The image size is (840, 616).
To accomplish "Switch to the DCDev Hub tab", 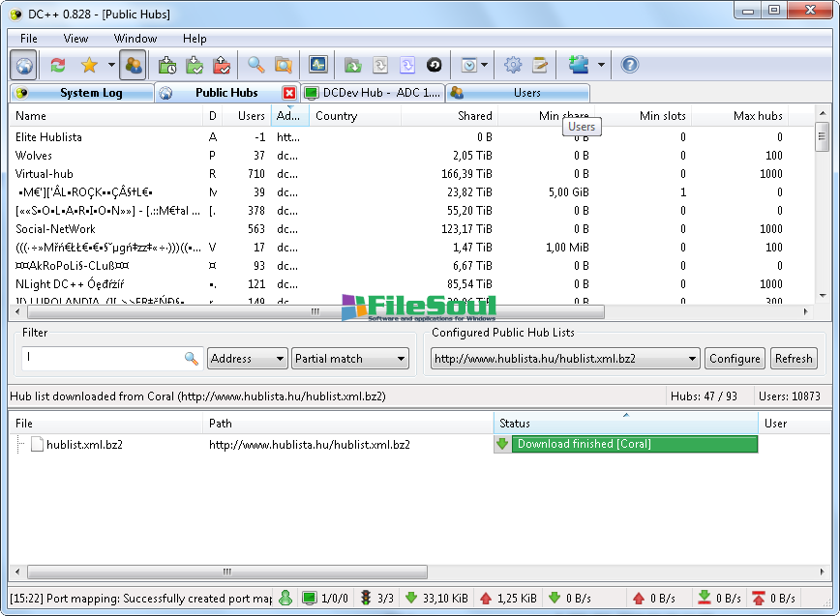I will [373, 93].
